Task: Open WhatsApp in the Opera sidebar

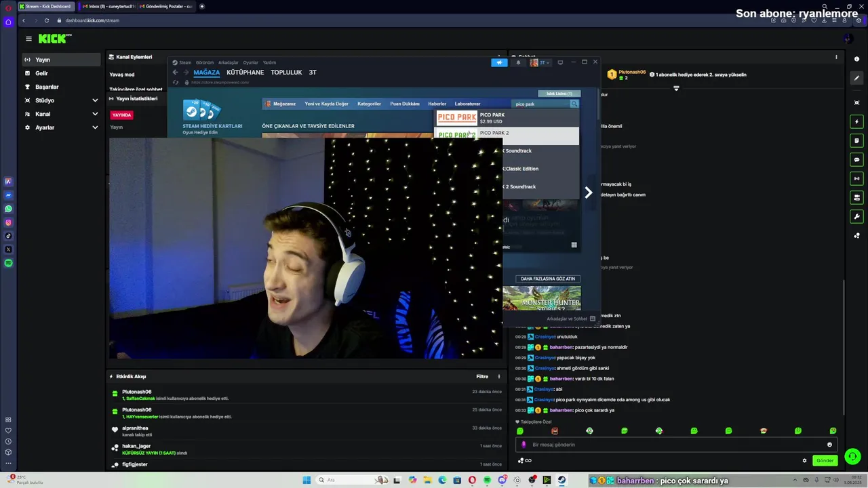Action: coord(8,209)
